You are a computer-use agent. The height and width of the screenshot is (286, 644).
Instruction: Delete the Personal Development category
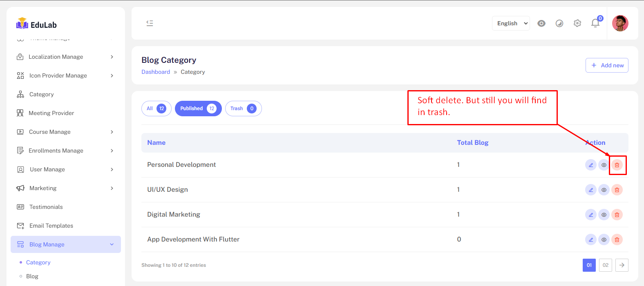pyautogui.click(x=617, y=165)
